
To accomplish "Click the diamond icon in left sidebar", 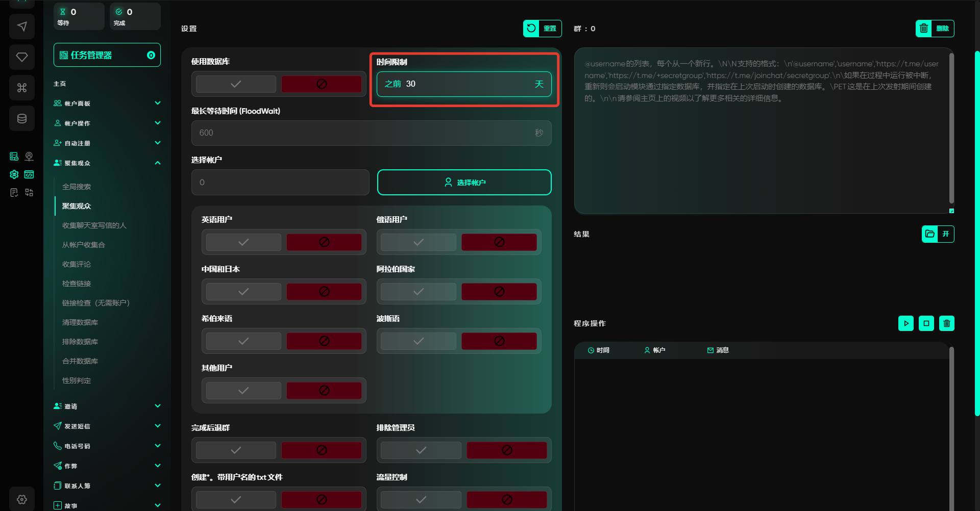I will pyautogui.click(x=22, y=57).
